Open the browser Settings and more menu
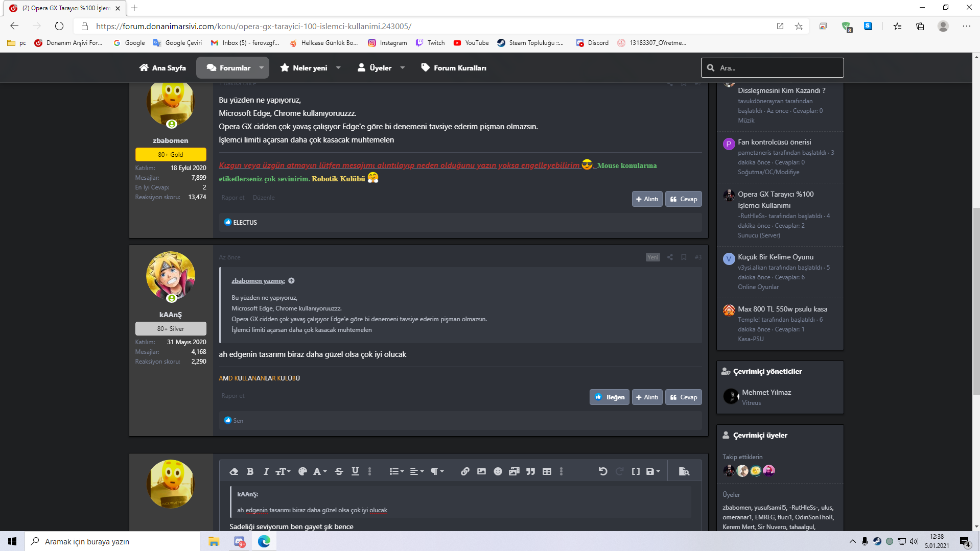The width and height of the screenshot is (980, 551). click(967, 26)
